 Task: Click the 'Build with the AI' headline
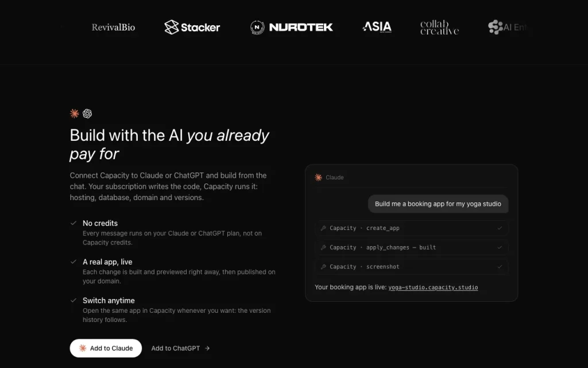click(169, 144)
